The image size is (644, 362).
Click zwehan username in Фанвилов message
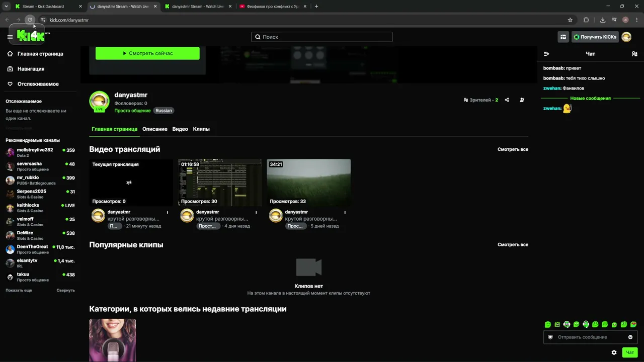552,88
